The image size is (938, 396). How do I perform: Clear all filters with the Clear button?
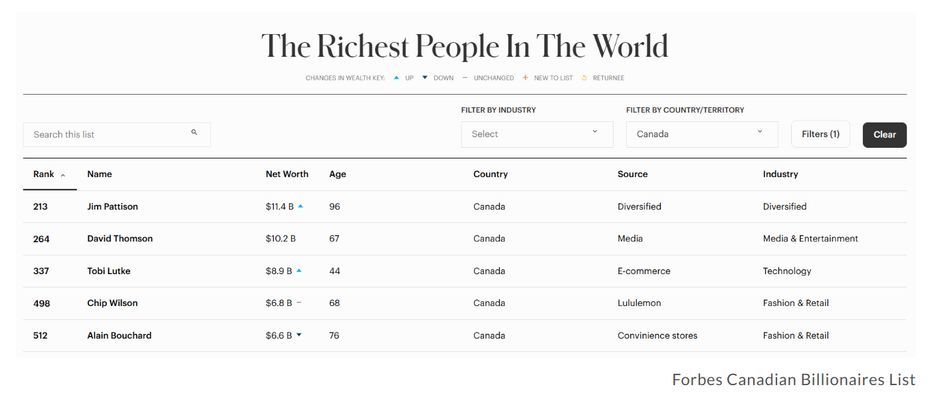click(884, 135)
